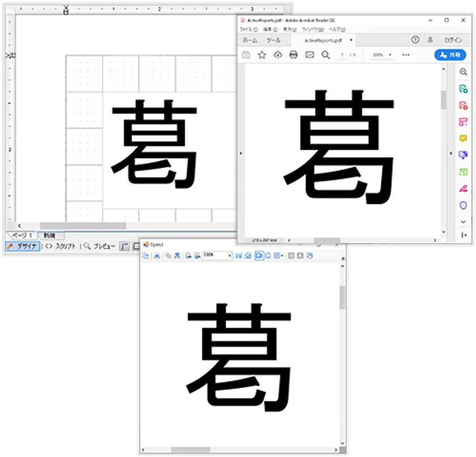Click the ログイン sign-in link
The image size is (476, 457).
coord(453,40)
